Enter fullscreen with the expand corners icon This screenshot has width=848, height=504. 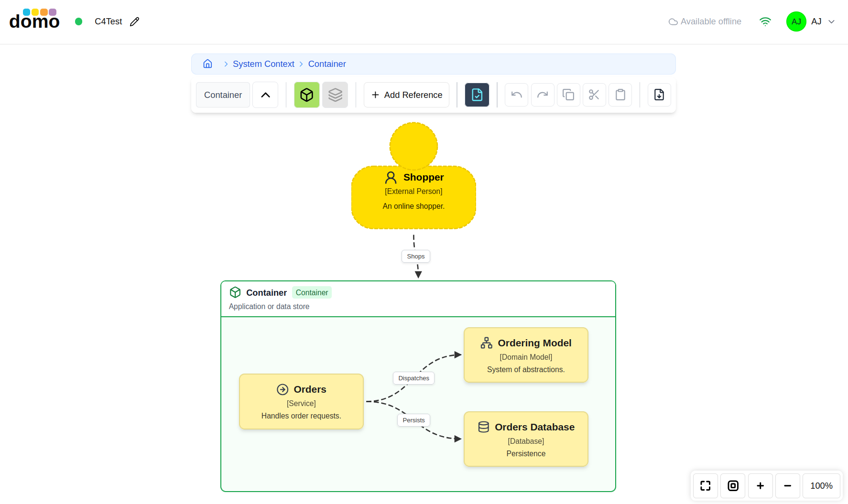click(x=706, y=486)
